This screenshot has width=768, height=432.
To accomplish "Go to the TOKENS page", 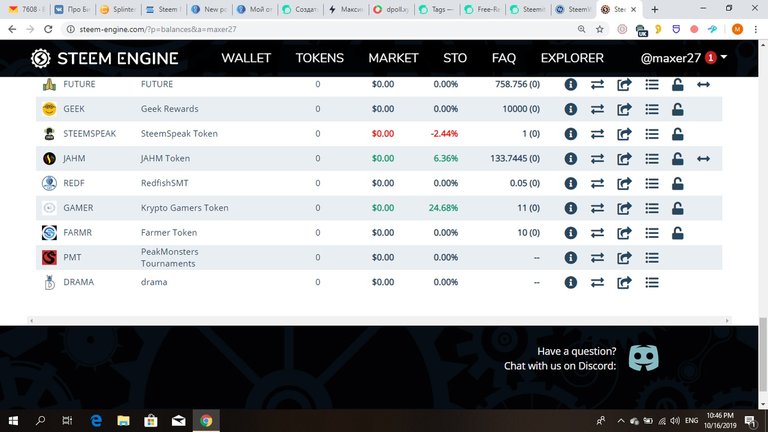I will coord(319,58).
